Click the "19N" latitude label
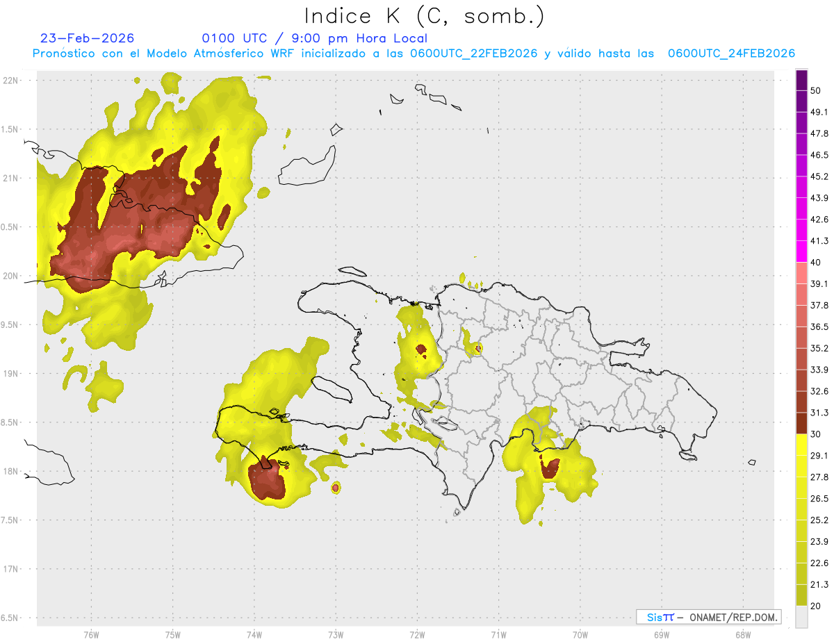Screen dimensions: 834x644 (x=10, y=374)
